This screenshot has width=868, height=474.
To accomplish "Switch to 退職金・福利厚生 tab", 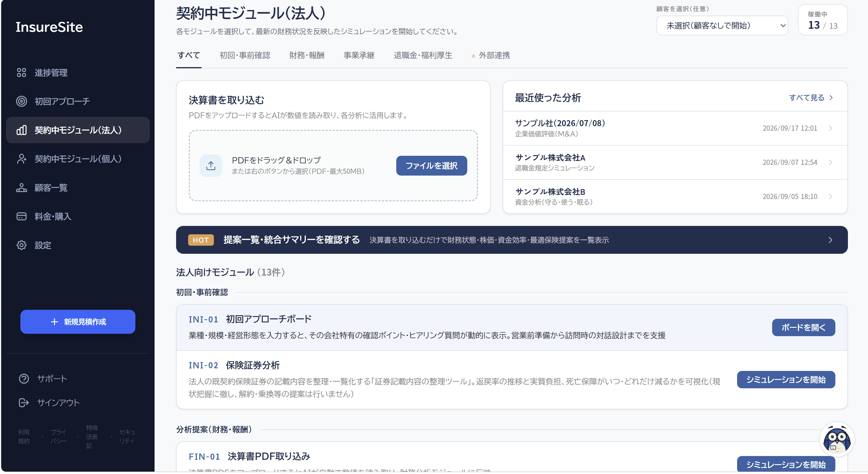I will pyautogui.click(x=423, y=55).
